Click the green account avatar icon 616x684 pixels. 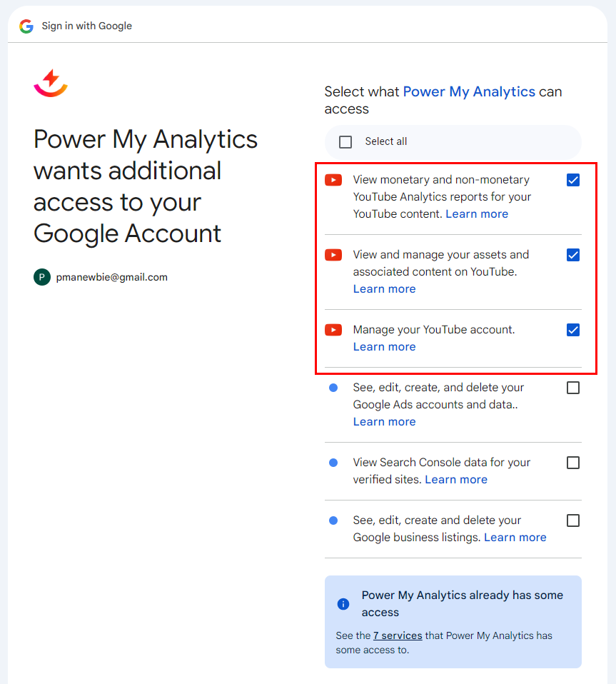click(x=42, y=277)
